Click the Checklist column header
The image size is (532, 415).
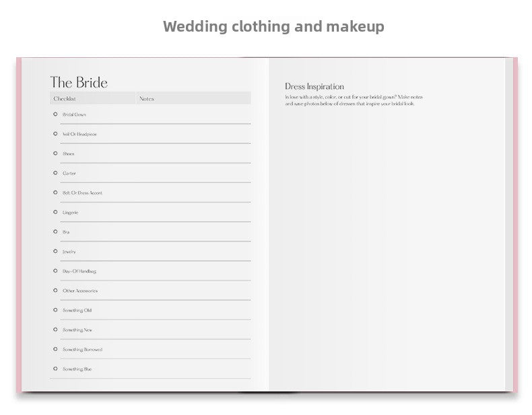click(x=65, y=99)
